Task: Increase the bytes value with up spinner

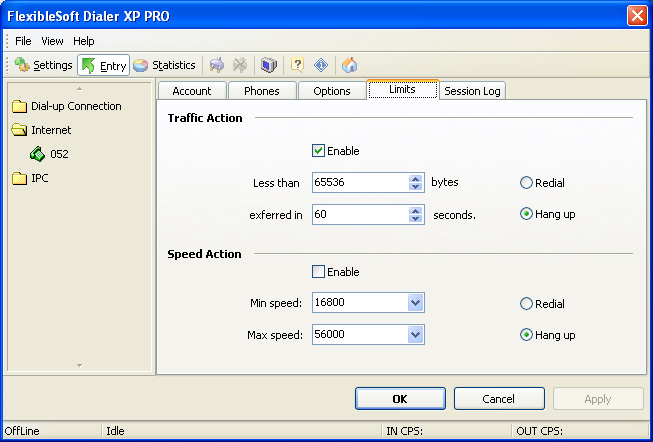Action: [x=416, y=178]
